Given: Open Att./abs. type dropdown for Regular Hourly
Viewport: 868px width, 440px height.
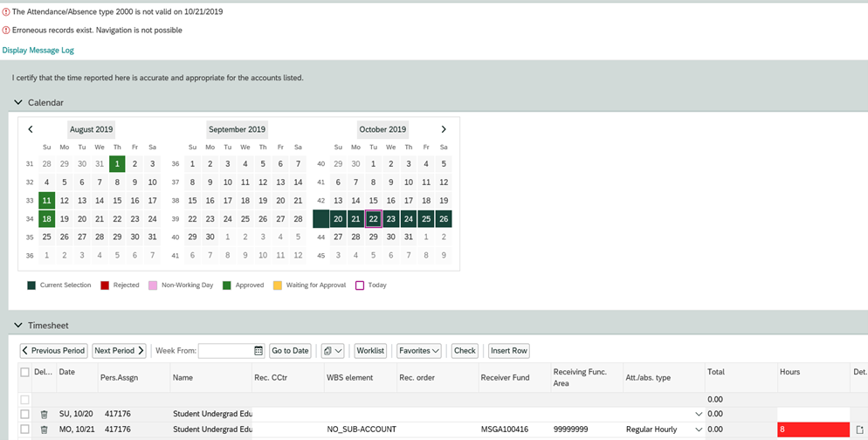Looking at the screenshot, I should tap(698, 430).
